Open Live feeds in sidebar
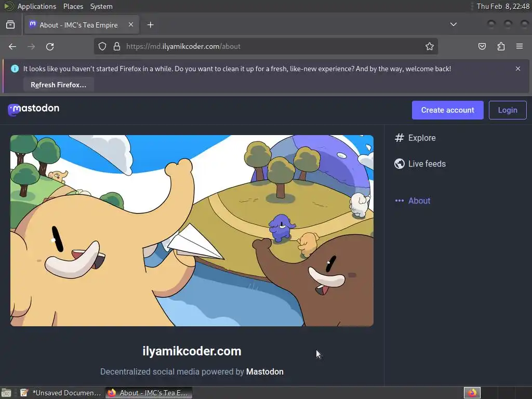532x399 pixels. point(420,164)
